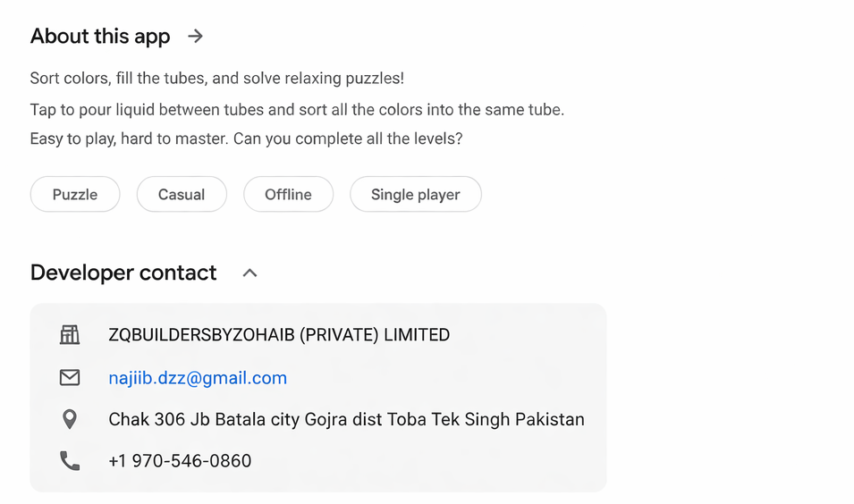Click the location pin icon
This screenshot has width=854, height=504.
[70, 419]
